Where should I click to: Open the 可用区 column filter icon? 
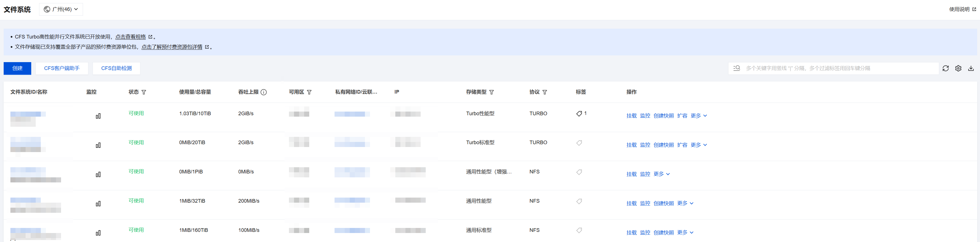309,92
